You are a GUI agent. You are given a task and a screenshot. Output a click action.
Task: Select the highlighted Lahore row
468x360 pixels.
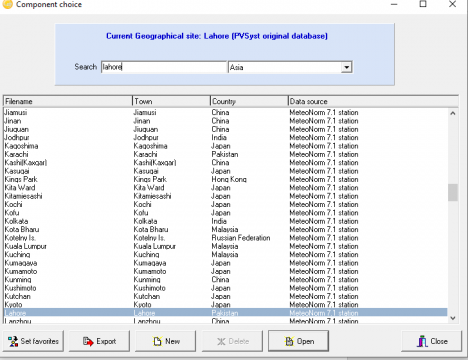point(225,313)
